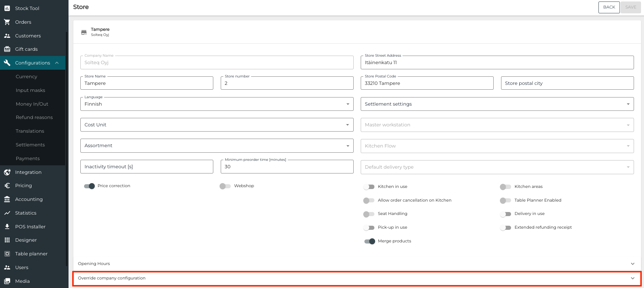
Task: Select the Pricing euro icon
Action: point(7,186)
